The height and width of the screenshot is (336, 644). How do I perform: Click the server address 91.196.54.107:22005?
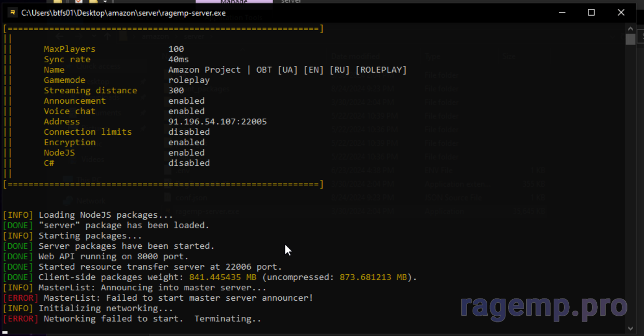tap(217, 122)
